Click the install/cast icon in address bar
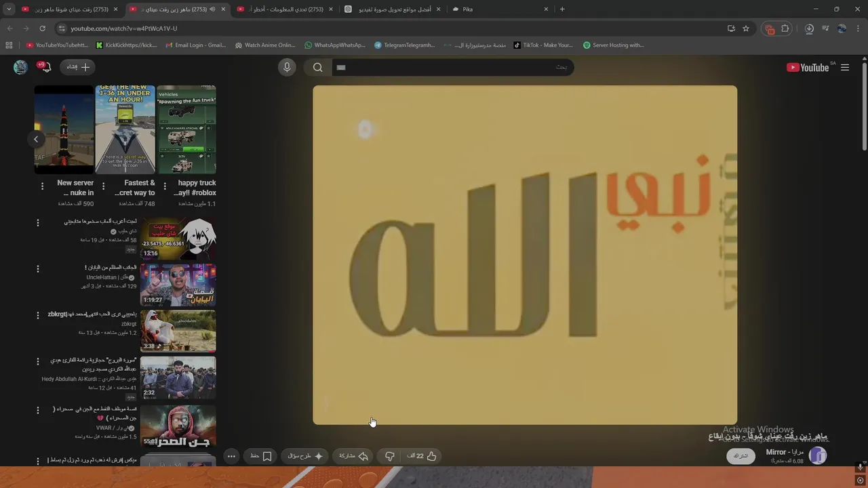Image resolution: width=868 pixels, height=488 pixels. [731, 28]
